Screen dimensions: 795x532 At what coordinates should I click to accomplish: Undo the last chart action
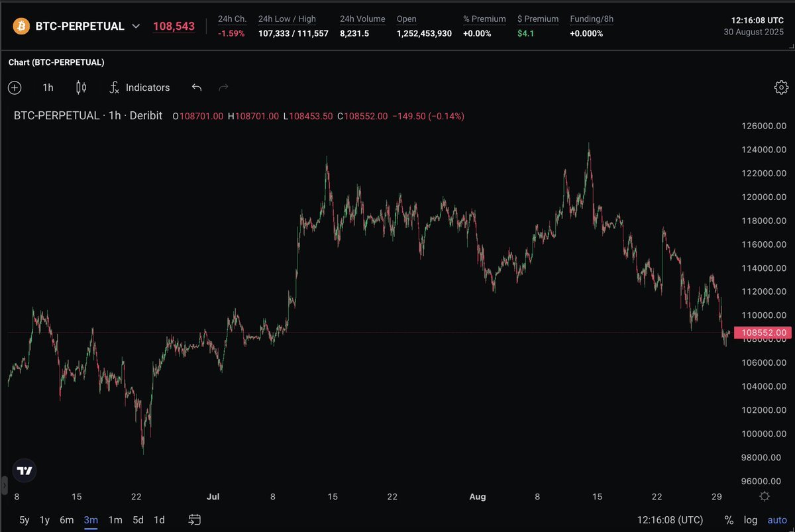[x=196, y=87]
